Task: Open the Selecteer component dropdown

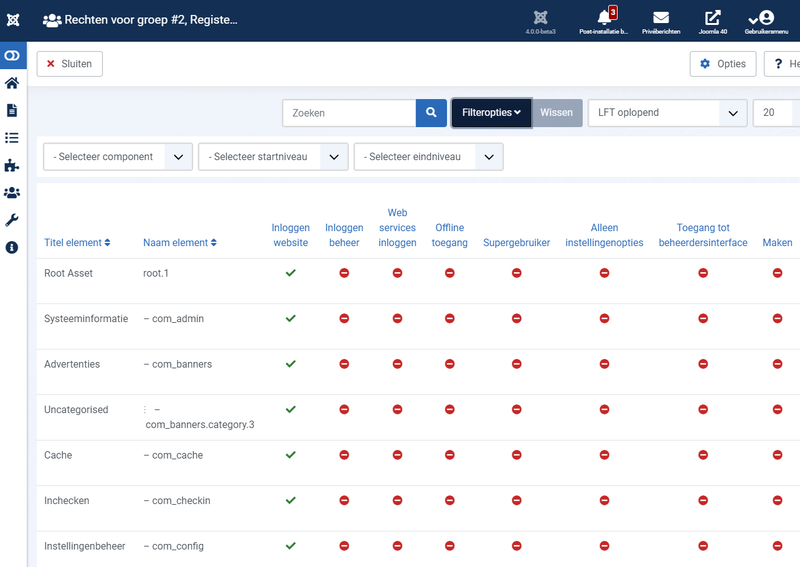Action: click(118, 157)
